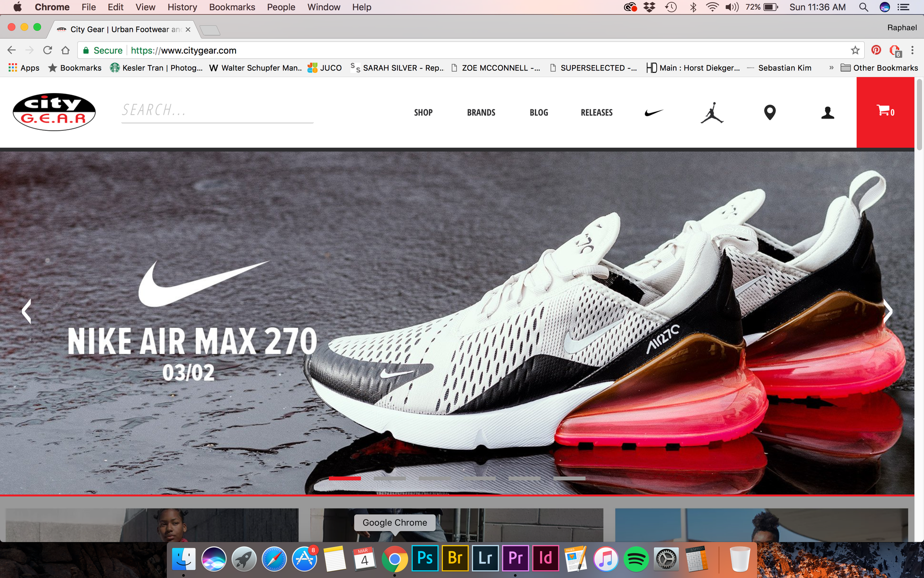Open the first promo image with girl

152,525
